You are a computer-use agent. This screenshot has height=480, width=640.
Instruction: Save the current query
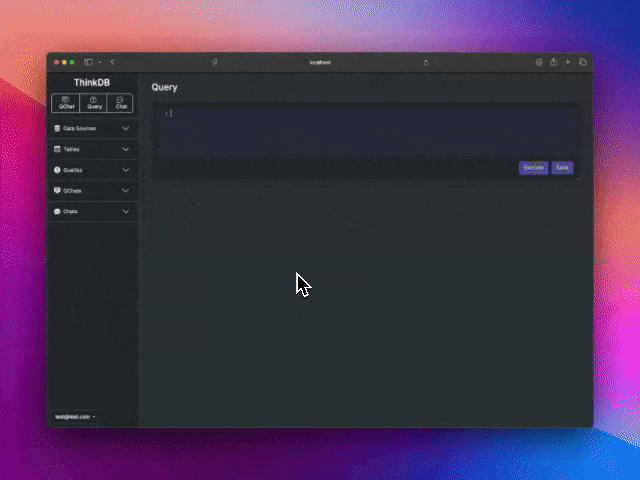(x=562, y=168)
